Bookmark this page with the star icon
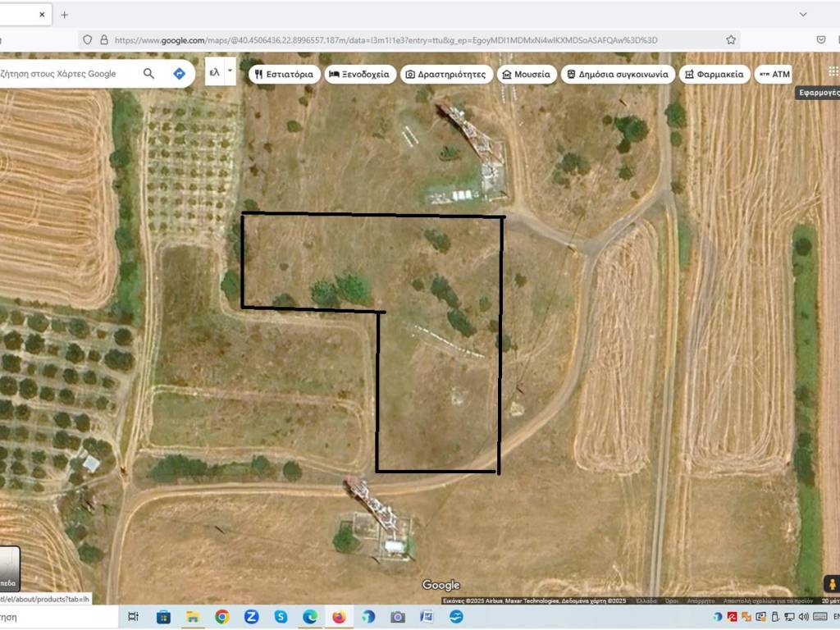The height and width of the screenshot is (630, 840). pos(731,39)
